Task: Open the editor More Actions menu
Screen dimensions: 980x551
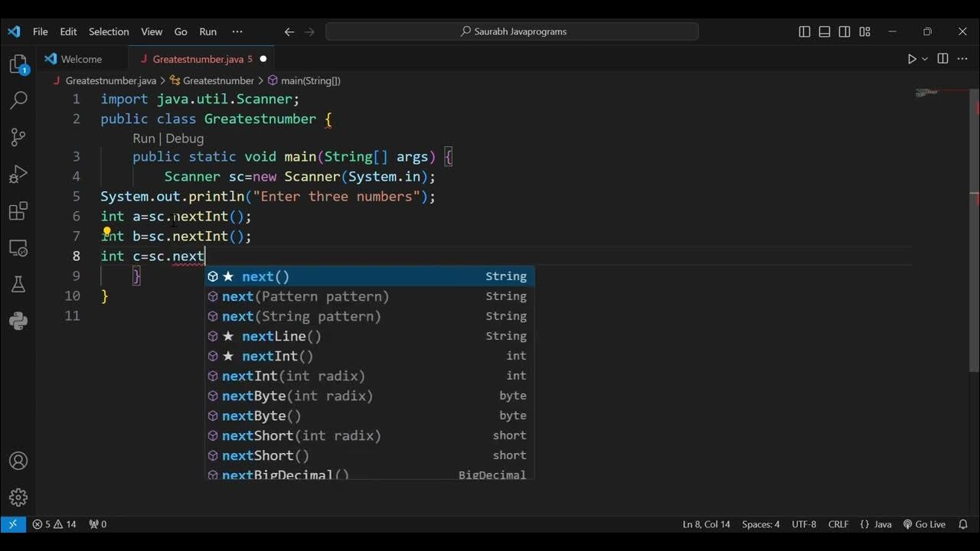Action: [962, 59]
